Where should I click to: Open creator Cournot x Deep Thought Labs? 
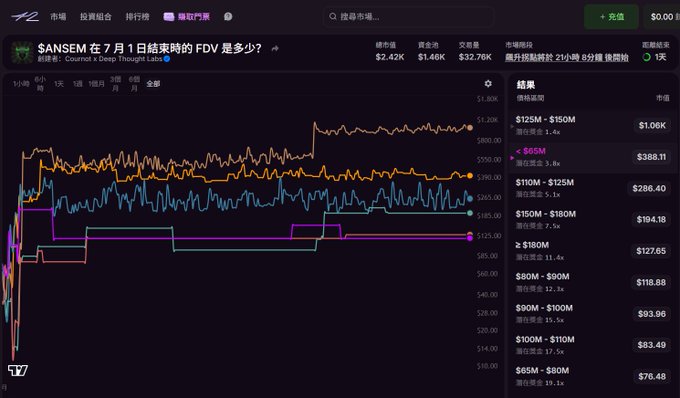tap(113, 59)
